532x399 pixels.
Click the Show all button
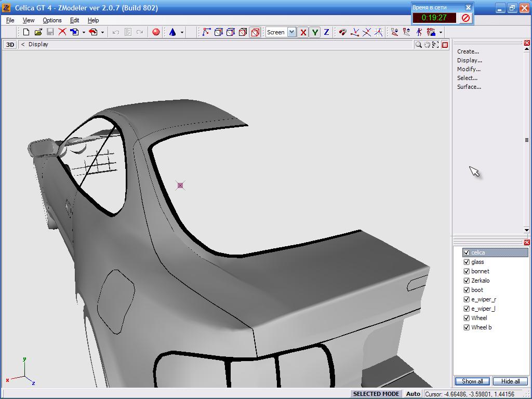coord(472,381)
